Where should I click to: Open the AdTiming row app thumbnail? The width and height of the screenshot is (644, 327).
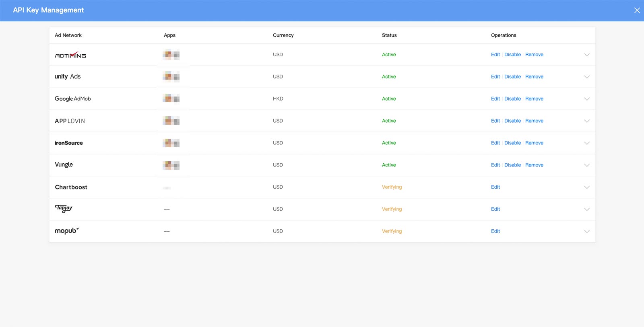point(171,55)
